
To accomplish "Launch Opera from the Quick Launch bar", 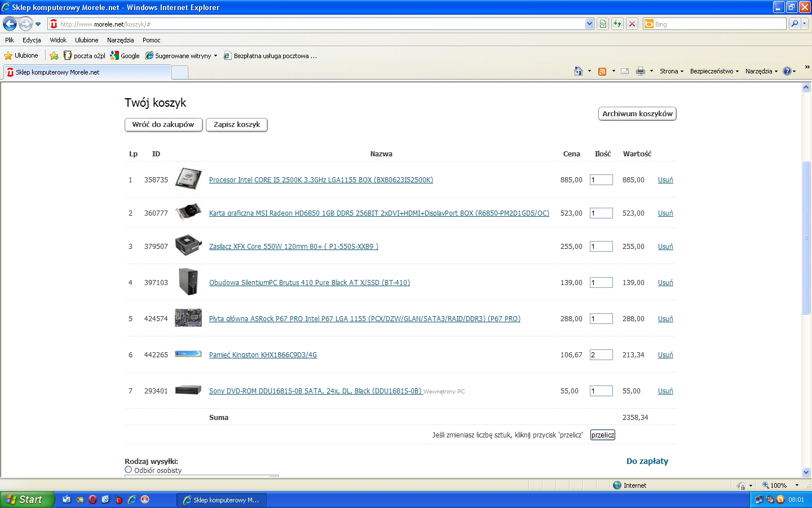I will [x=92, y=500].
